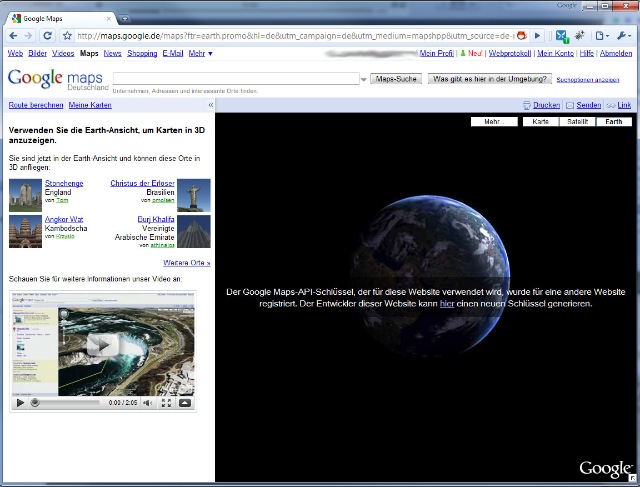Collapse the left panel with the double-arrow
The image size is (640, 487).
(210, 105)
